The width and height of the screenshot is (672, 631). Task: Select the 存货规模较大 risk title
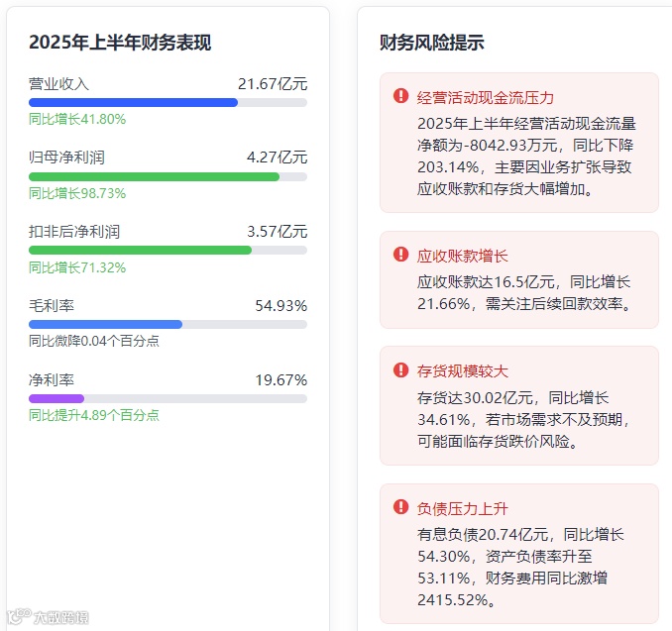[463, 370]
